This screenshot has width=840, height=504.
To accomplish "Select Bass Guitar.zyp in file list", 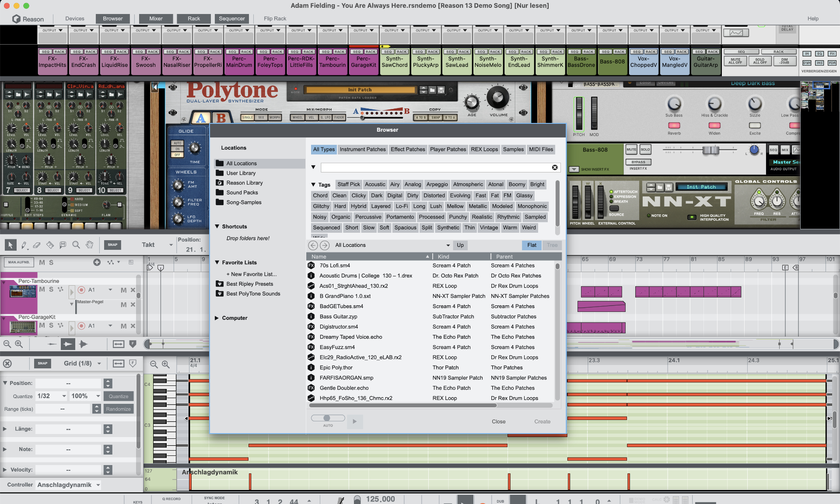I will click(x=338, y=316).
